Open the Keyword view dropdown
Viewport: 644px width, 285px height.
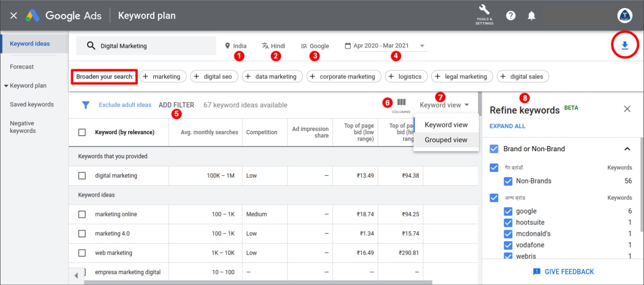tap(444, 105)
